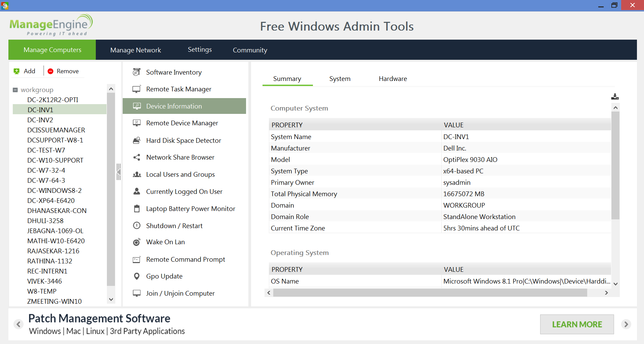
Task: Click computer list scroll up arrow
Action: pos(111,89)
